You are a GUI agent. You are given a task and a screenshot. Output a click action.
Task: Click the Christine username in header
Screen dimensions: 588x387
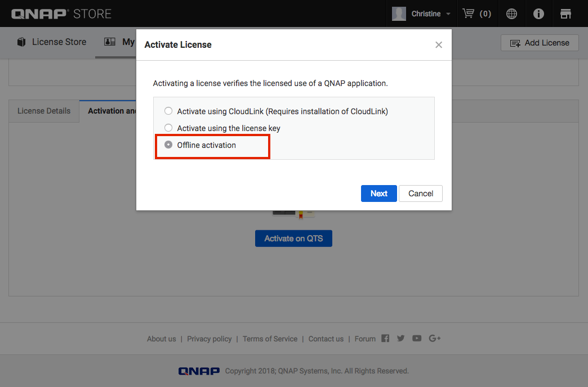point(426,14)
